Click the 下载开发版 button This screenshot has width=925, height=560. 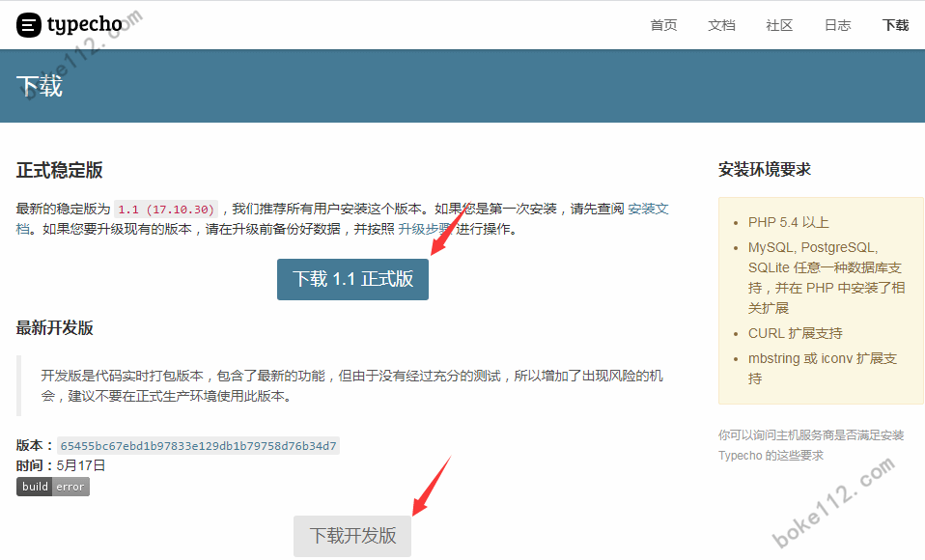(352, 536)
